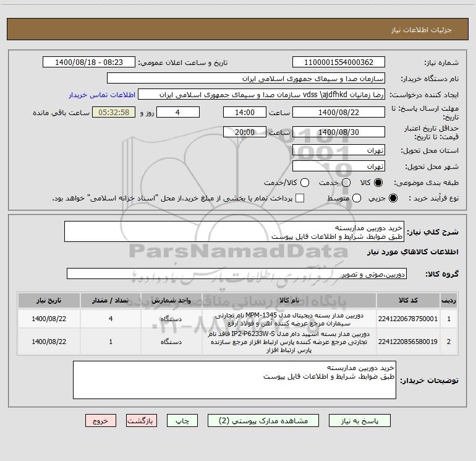Tick the Islamic treasury payment checkbox

point(300,198)
